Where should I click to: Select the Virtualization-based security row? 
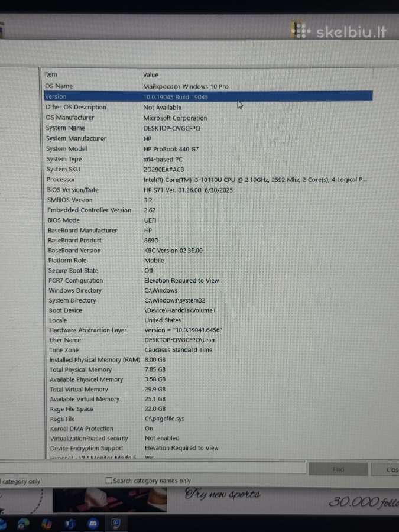pyautogui.click(x=208, y=438)
